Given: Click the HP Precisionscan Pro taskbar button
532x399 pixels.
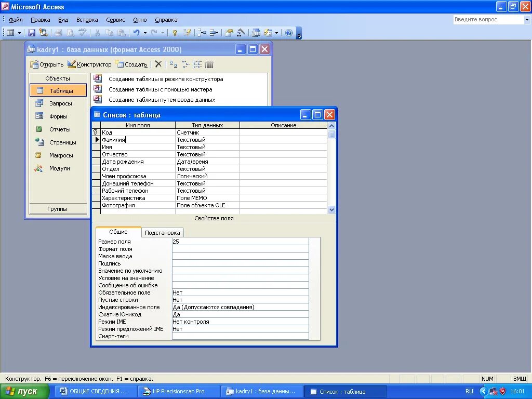Looking at the screenshot, I should (179, 391).
